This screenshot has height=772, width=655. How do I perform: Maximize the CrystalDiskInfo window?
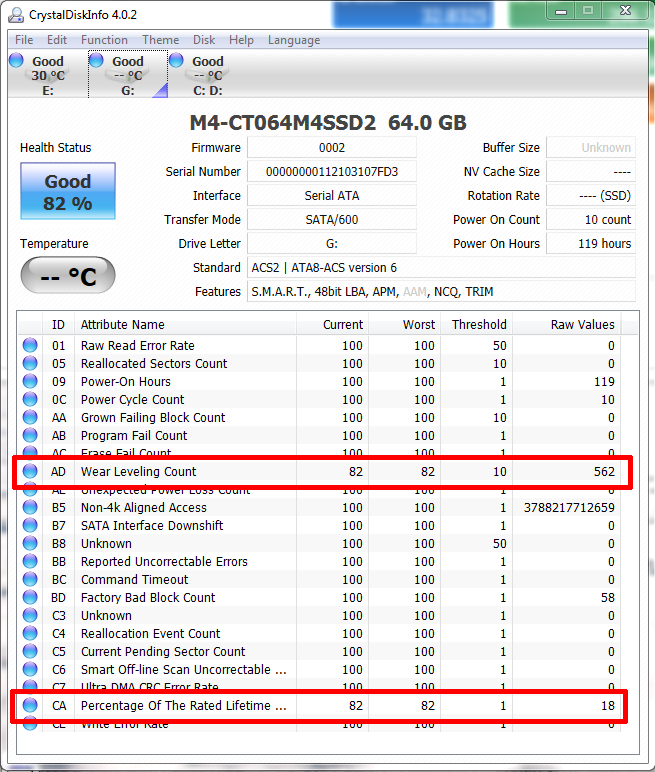(x=588, y=11)
